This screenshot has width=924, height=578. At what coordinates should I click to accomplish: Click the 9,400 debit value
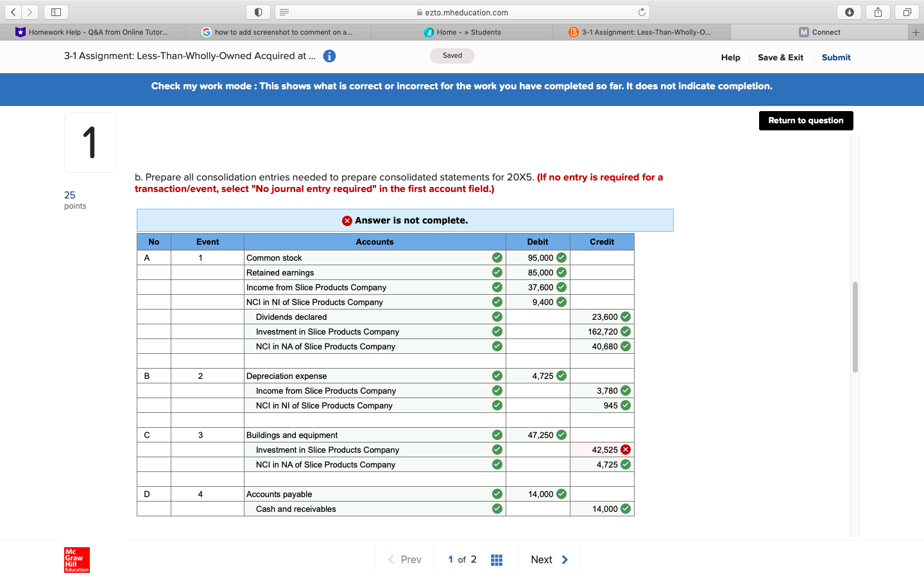tap(543, 302)
